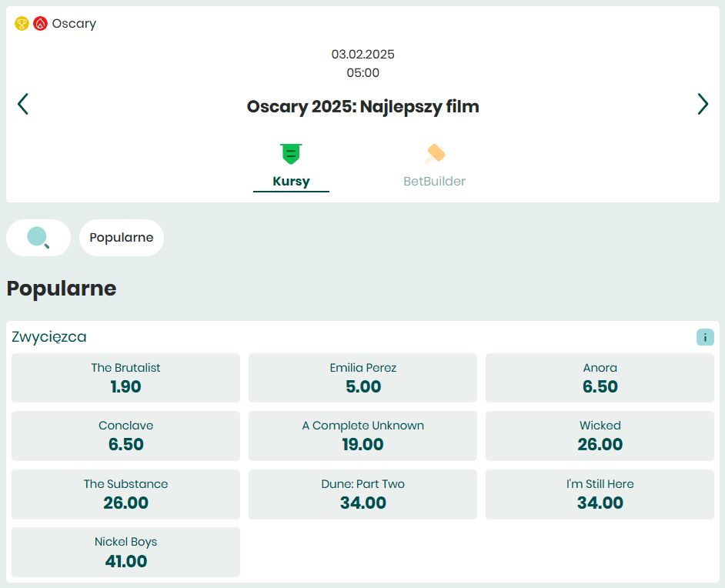Pick Emilia Perez odds 5.00
The height and width of the screenshot is (588, 725).
pos(362,378)
